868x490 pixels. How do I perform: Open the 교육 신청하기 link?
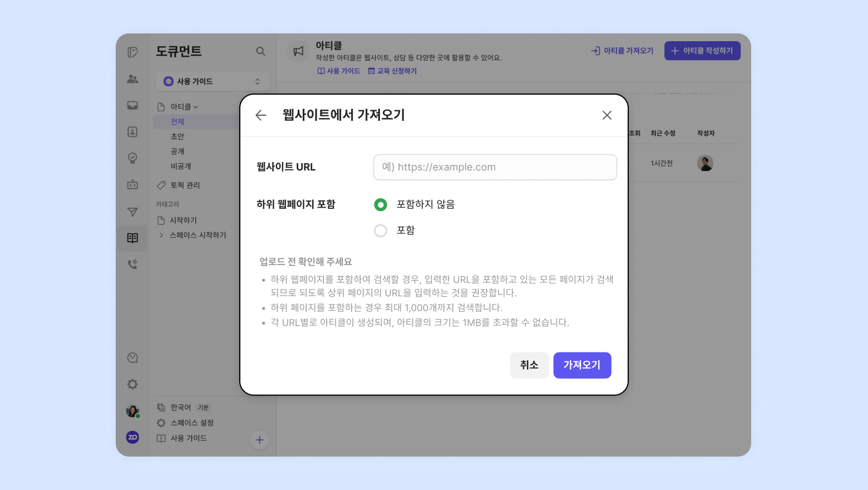[392, 71]
